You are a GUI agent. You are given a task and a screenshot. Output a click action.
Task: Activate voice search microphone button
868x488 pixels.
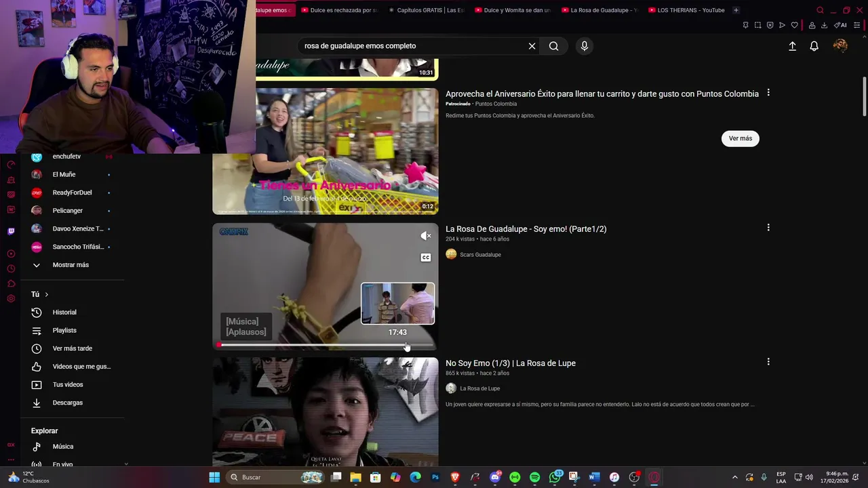click(585, 46)
